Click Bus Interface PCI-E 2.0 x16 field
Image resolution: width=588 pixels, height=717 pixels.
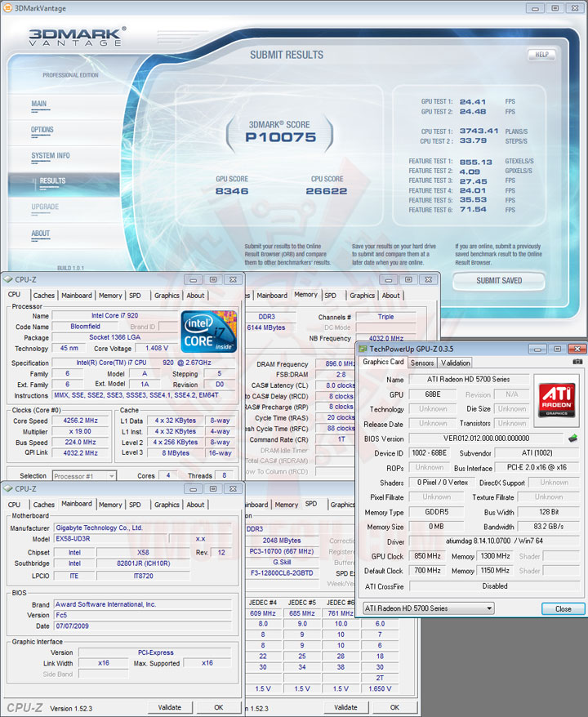coord(537,468)
